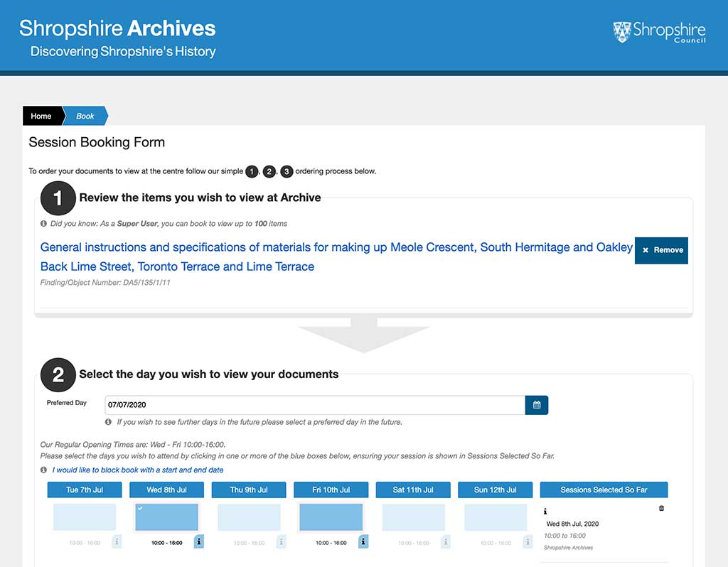Image resolution: width=728 pixels, height=567 pixels.
Task: Click info icon under Wed 8th Jul
Action: point(199,541)
